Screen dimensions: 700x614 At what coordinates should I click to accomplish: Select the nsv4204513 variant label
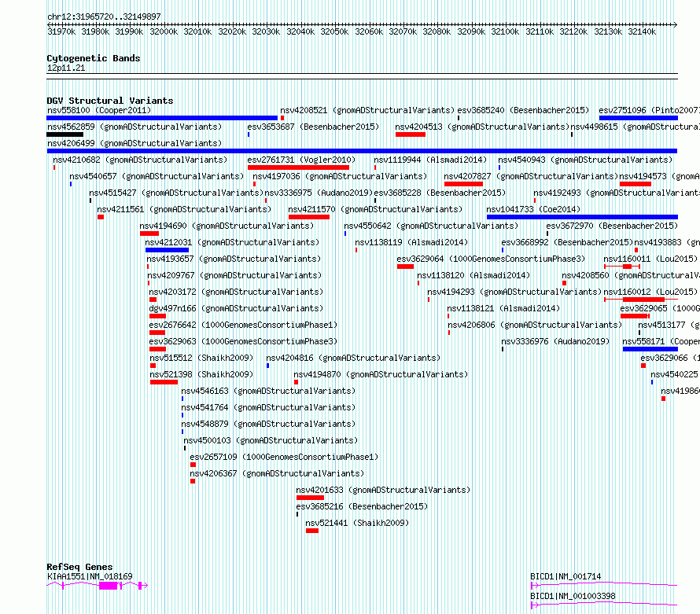click(483, 127)
